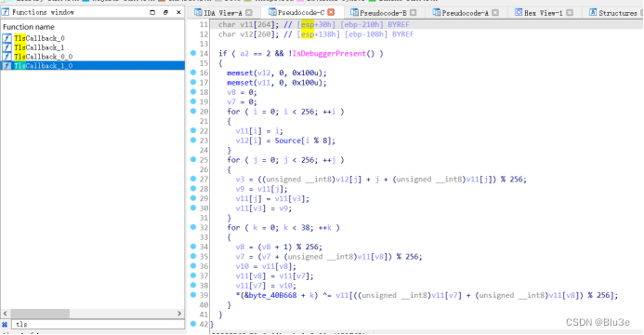
Task: Close the Pseudocode-C tab
Action: tap(331, 12)
